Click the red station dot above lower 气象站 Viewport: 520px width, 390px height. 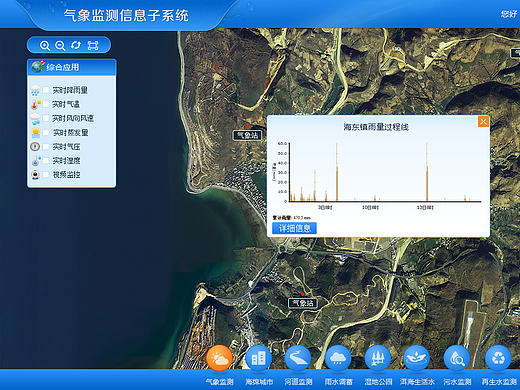click(x=303, y=294)
